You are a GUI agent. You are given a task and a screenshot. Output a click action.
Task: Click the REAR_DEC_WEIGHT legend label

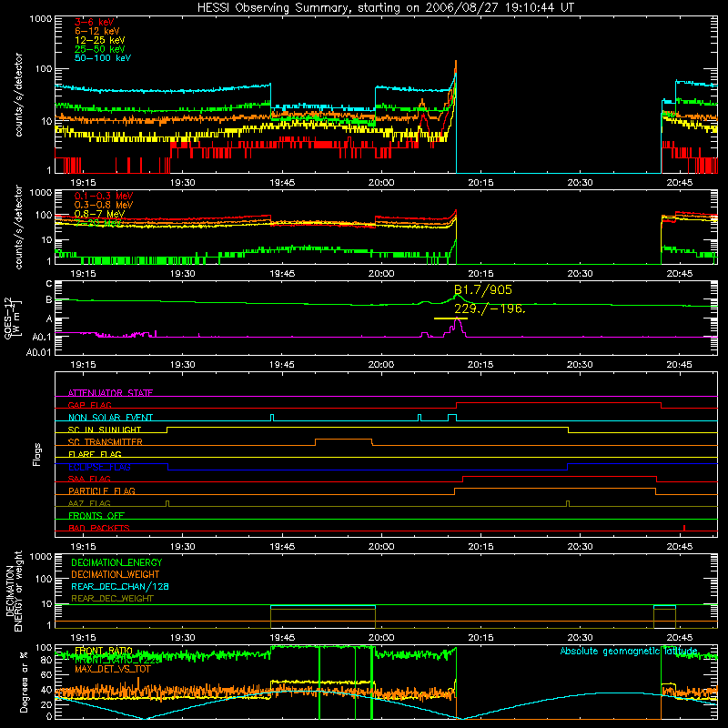click(112, 599)
